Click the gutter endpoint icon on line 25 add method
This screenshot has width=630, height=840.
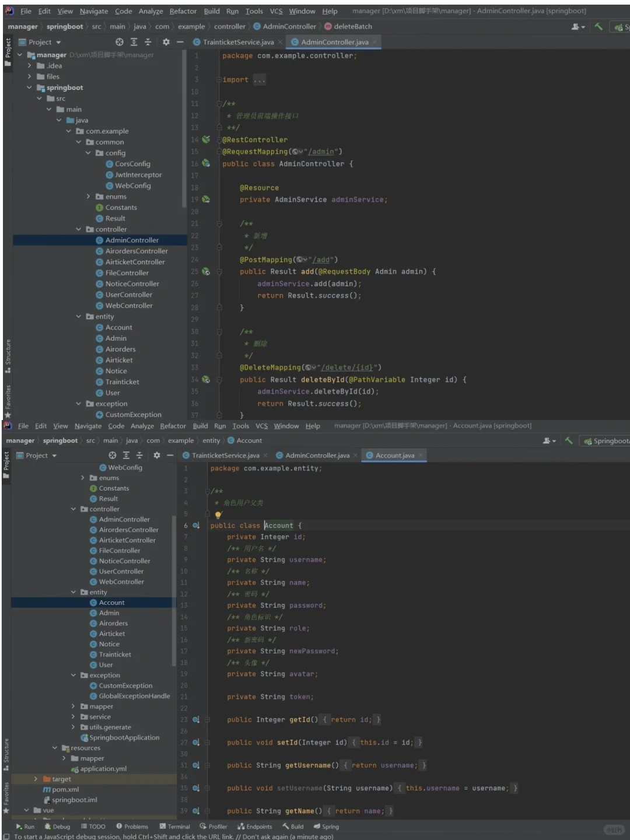click(206, 271)
